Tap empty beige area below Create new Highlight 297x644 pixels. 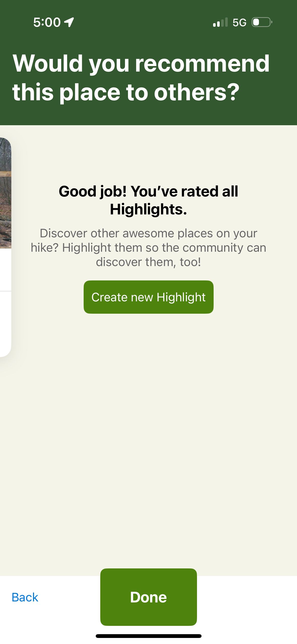coord(148,441)
